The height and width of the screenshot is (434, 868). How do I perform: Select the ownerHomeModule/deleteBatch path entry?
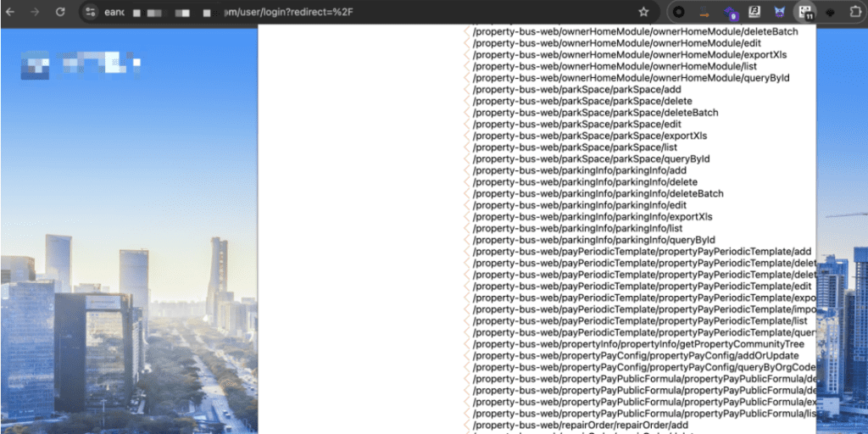tap(635, 31)
